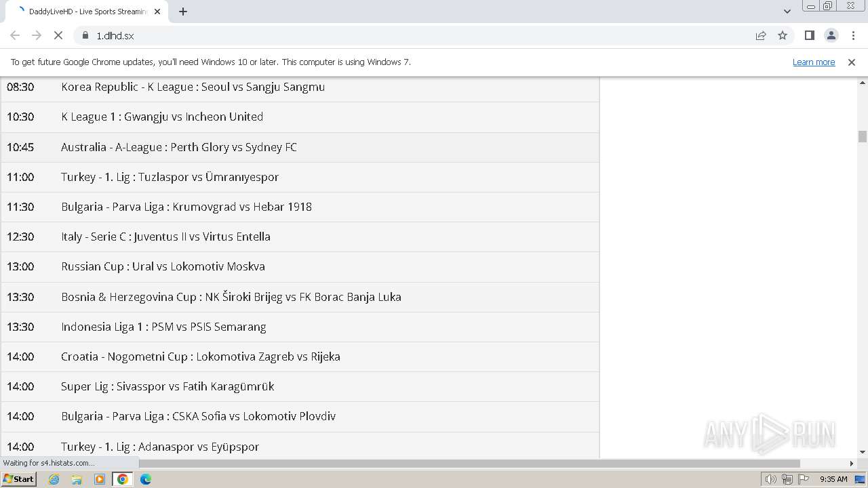Click the scroll up arrow
Image resolution: width=868 pixels, height=488 pixels.
862,82
